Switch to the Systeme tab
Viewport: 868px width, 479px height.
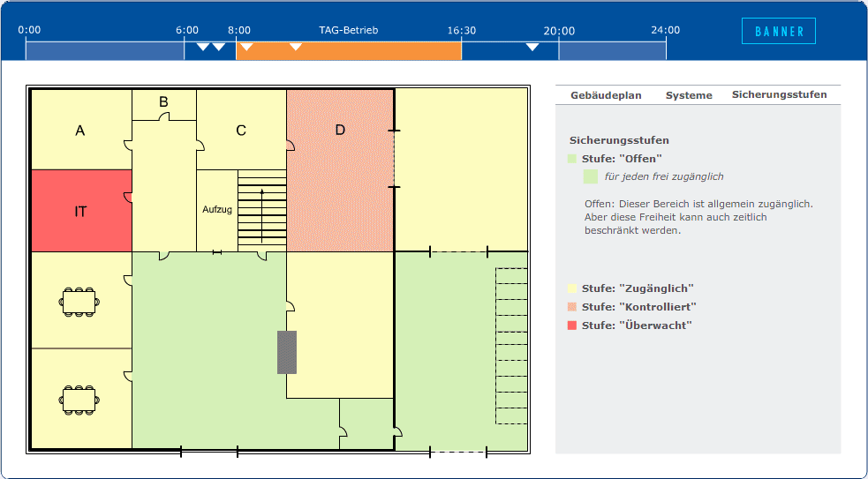[689, 95]
